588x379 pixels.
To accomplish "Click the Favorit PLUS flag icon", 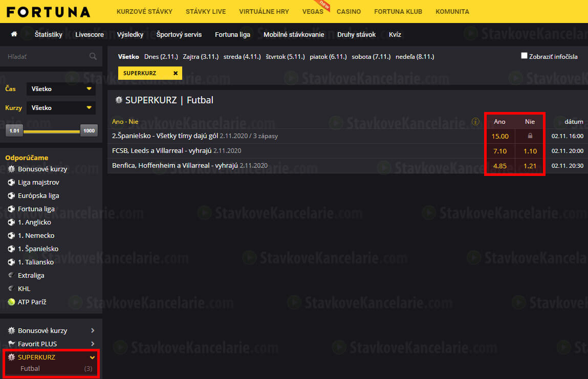I will click(11, 344).
